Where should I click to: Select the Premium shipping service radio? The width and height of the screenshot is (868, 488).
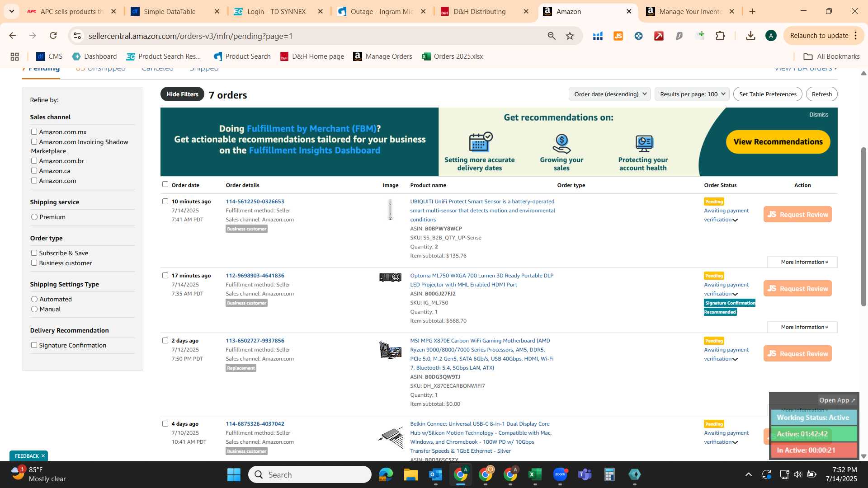(34, 217)
